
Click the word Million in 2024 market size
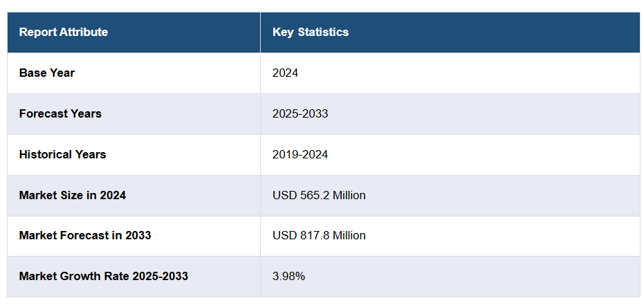349,195
